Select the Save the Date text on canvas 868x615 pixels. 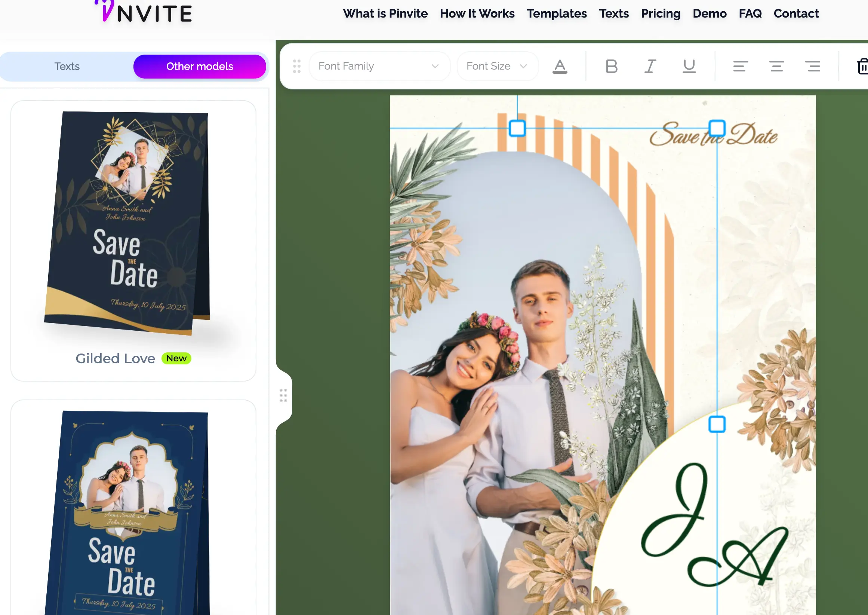(x=713, y=134)
